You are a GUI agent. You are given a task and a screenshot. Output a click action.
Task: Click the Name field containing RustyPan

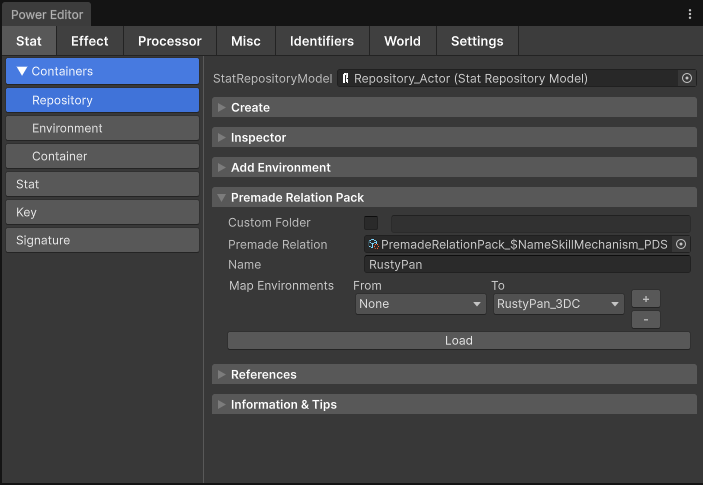pyautogui.click(x=527, y=264)
